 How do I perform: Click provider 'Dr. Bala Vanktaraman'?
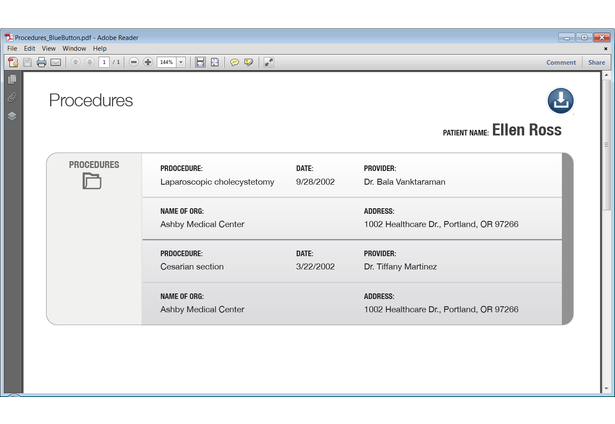pos(404,182)
